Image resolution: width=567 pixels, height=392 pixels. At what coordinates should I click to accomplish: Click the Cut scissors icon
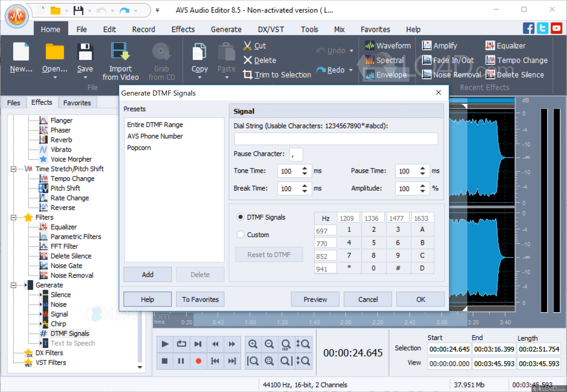pos(247,46)
